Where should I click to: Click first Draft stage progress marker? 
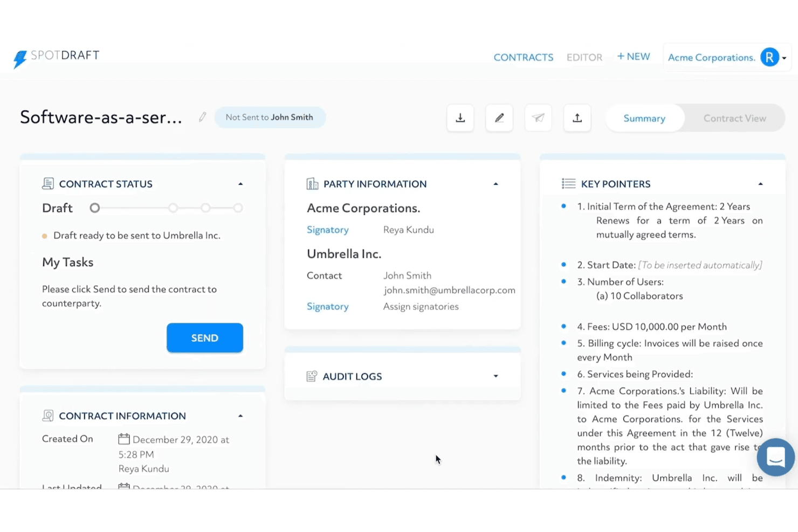[x=95, y=208]
